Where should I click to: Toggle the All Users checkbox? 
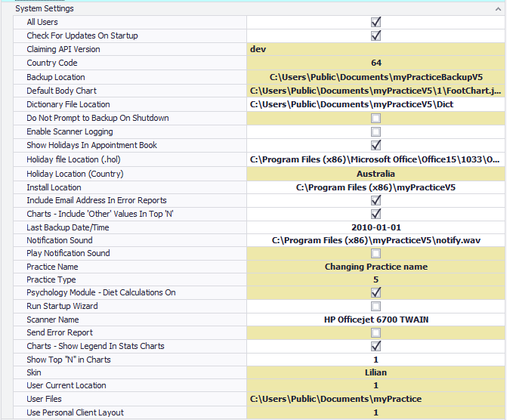pyautogui.click(x=376, y=22)
